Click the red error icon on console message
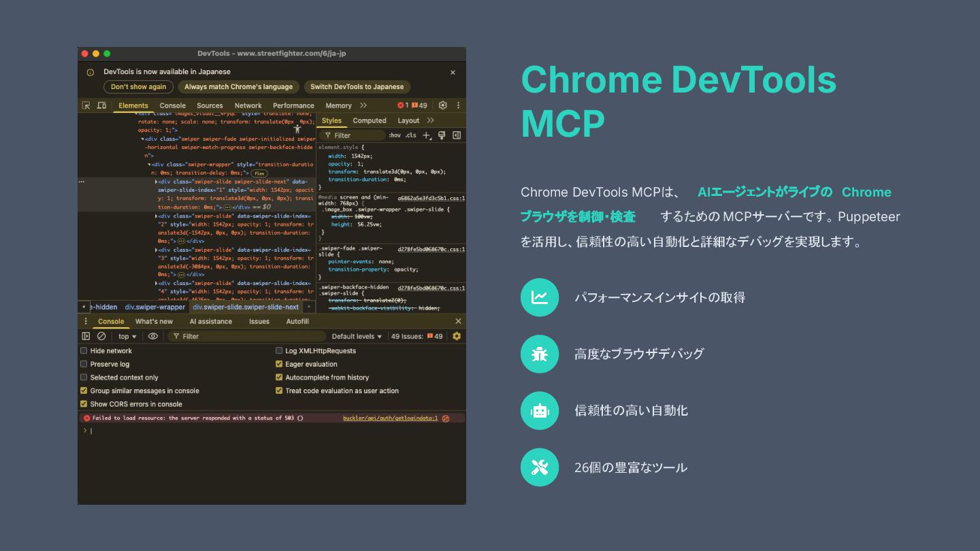 [86, 418]
